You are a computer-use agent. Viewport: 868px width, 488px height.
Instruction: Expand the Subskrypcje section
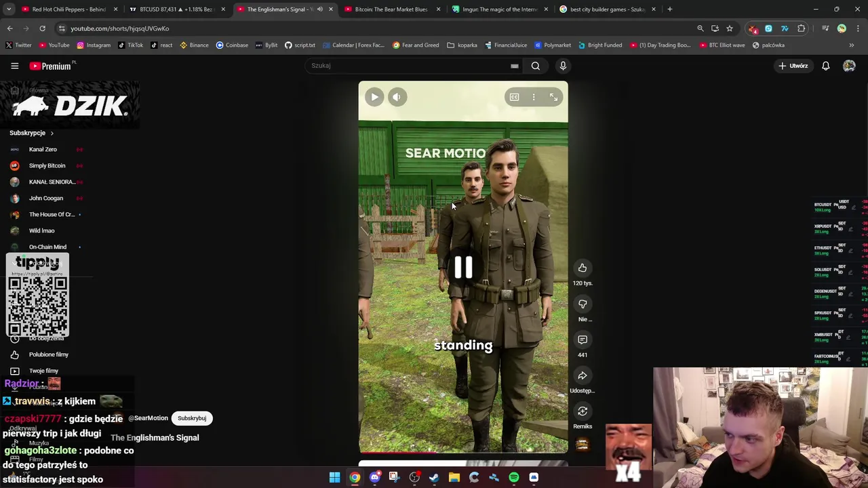click(x=32, y=133)
